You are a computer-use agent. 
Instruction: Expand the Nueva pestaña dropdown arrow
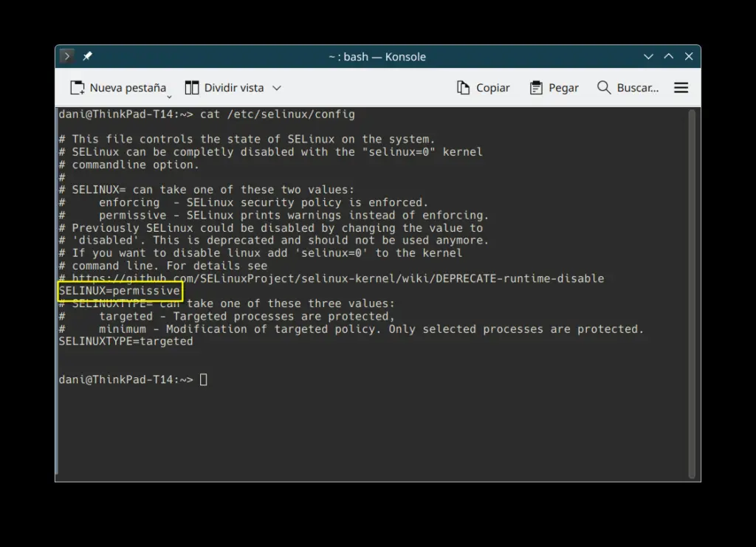169,96
